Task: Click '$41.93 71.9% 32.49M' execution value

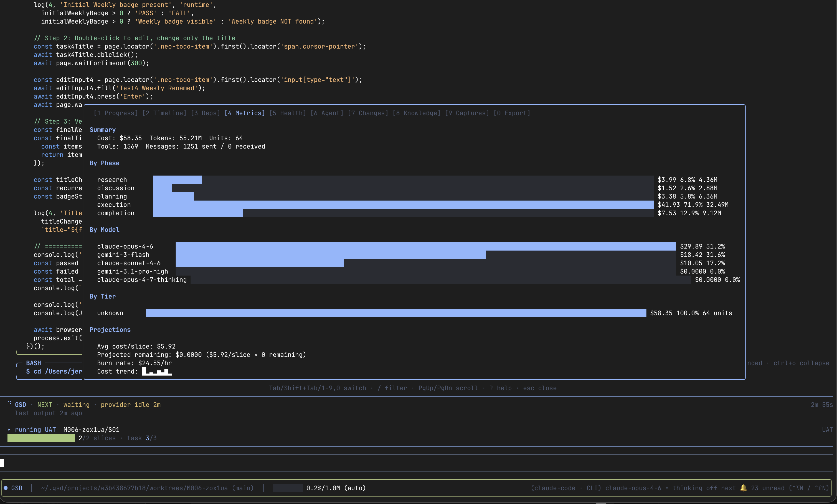Action: [x=693, y=205]
